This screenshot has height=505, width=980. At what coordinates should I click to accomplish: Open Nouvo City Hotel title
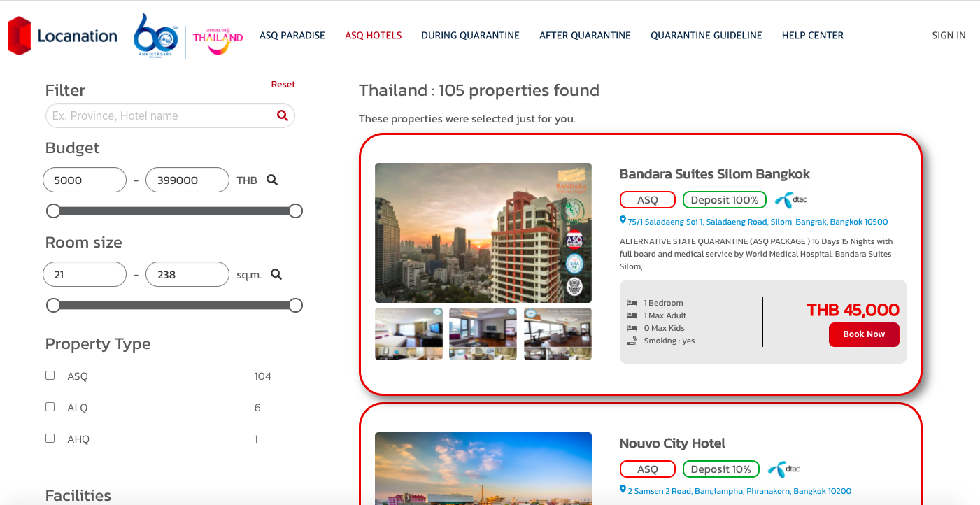(672, 443)
